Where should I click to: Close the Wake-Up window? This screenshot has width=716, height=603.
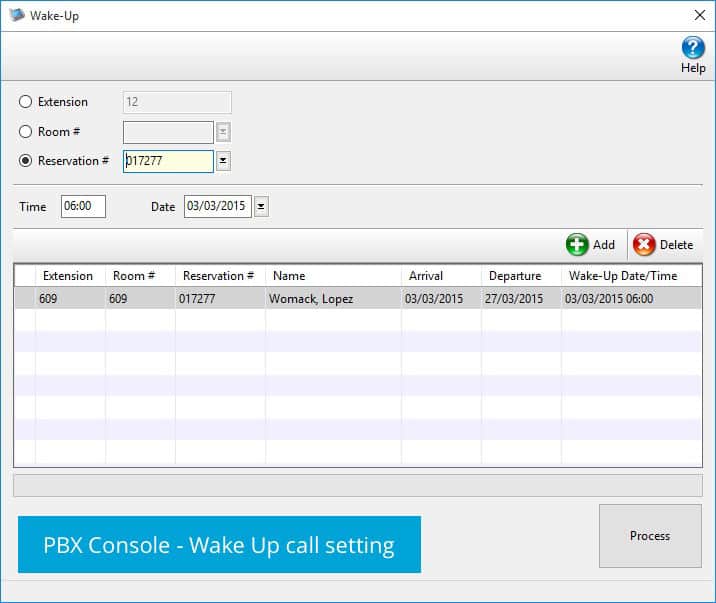pyautogui.click(x=699, y=15)
